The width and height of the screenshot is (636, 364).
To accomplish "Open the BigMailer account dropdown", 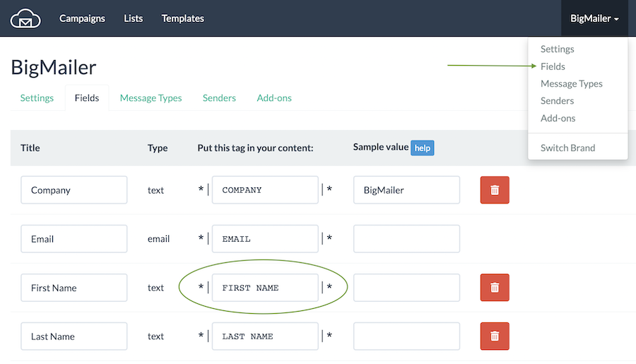I will click(x=594, y=18).
